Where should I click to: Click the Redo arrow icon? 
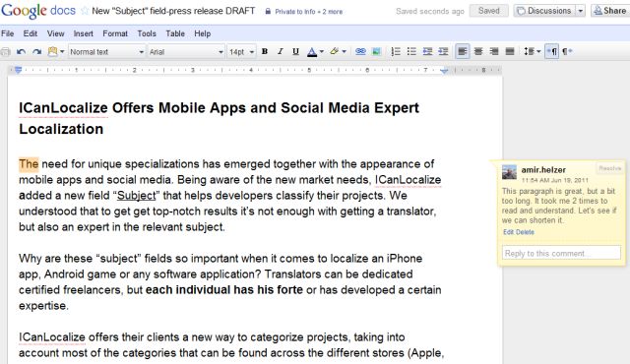(37, 52)
